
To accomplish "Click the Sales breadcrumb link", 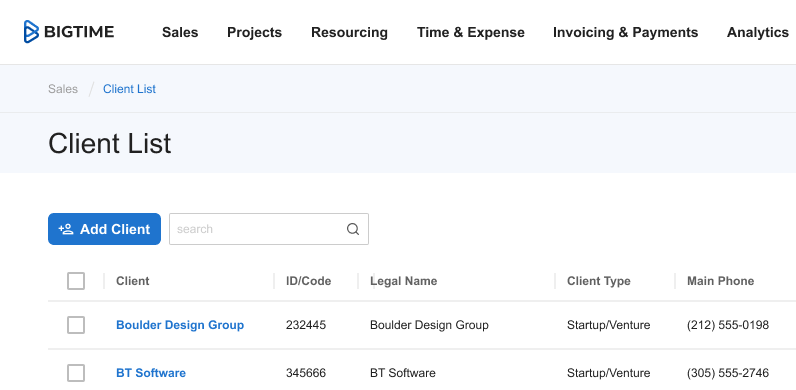I will pyautogui.click(x=63, y=89).
